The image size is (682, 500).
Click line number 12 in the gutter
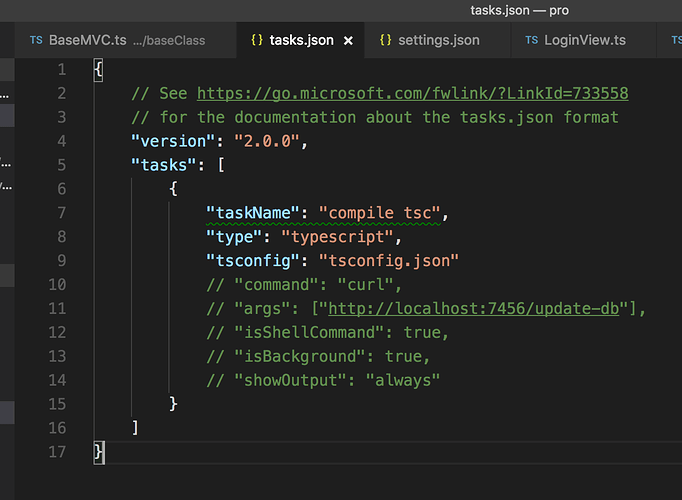tap(57, 332)
